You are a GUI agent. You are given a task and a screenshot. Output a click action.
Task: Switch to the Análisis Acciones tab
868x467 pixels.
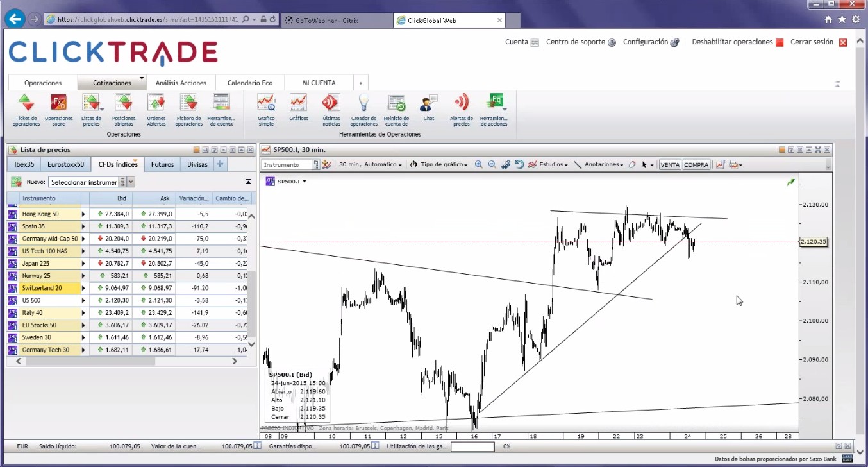tap(181, 83)
